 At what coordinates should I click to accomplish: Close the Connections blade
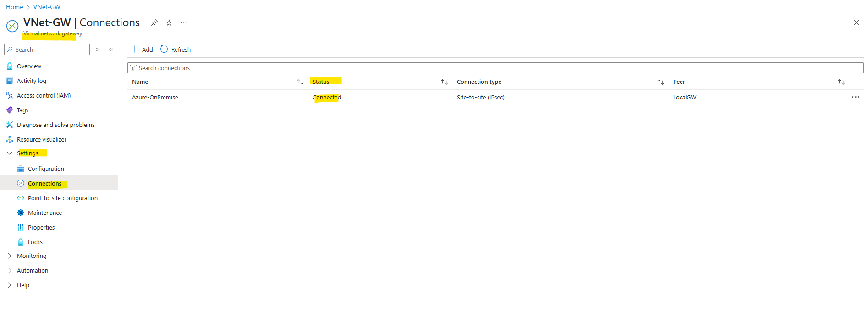click(856, 22)
